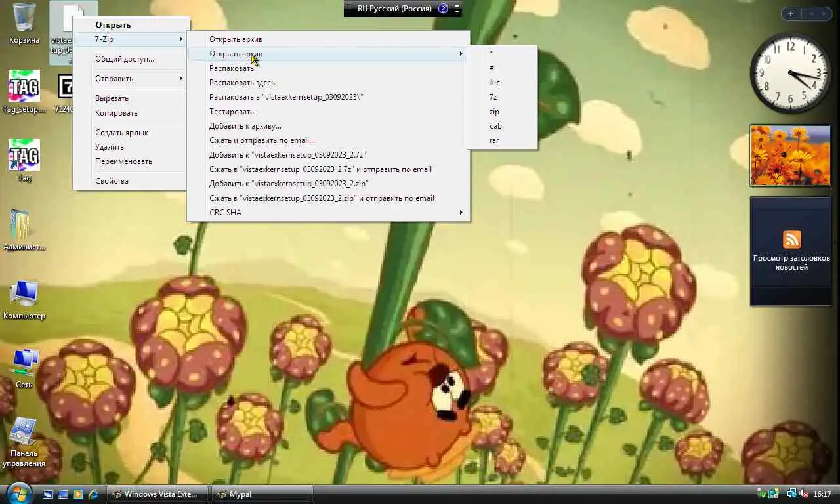The width and height of the screenshot is (840, 504).
Task: Click RU Русский (Россия) language indicator
Action: 394,9
